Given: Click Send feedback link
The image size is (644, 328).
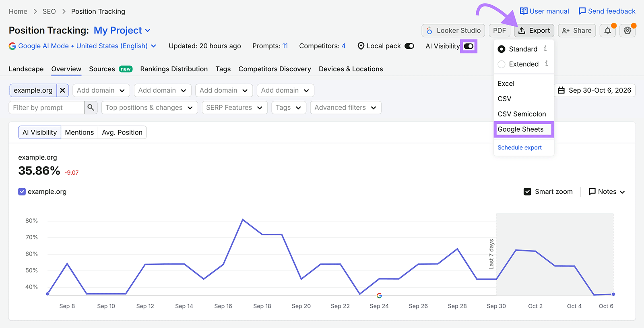Looking at the screenshot, I should (x=607, y=11).
